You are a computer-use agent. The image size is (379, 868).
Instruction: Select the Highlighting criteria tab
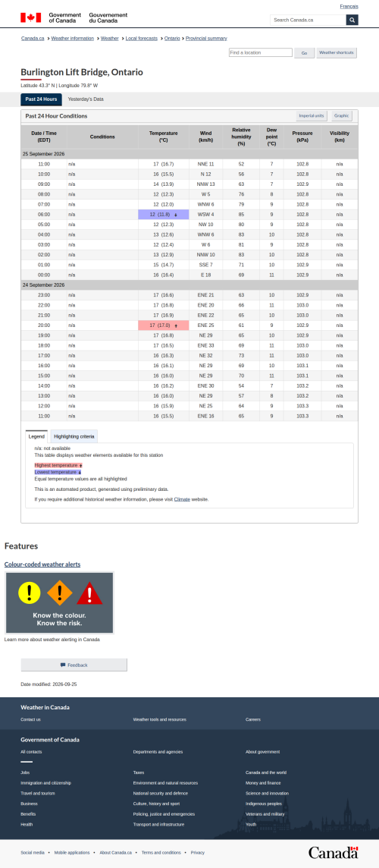pos(74,436)
